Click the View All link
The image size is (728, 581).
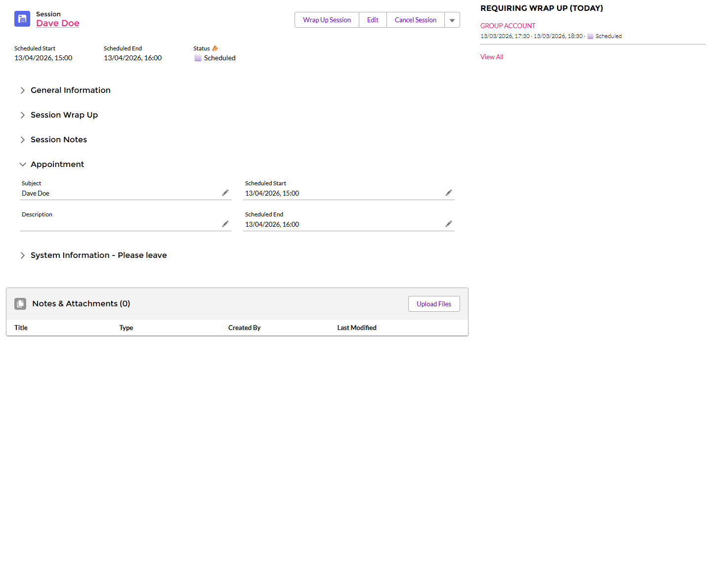[492, 57]
